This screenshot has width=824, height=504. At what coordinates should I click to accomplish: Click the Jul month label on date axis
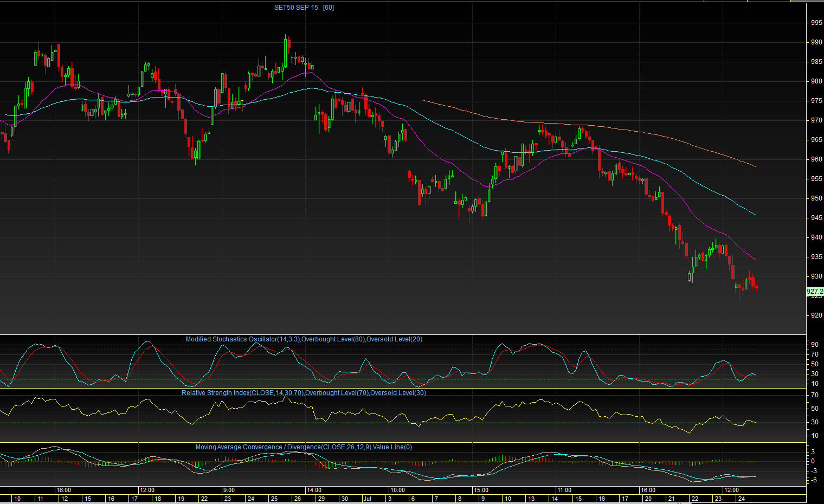click(x=368, y=499)
